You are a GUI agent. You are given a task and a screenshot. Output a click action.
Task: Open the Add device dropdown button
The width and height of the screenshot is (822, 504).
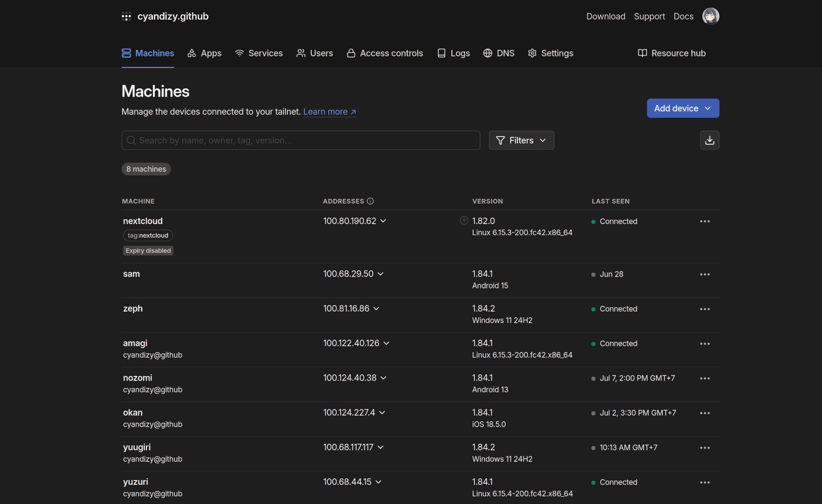[683, 108]
